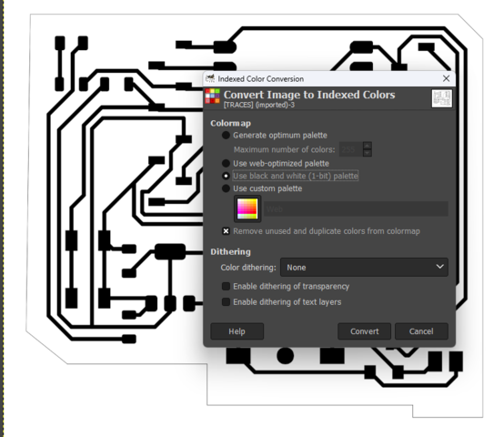Click the indexed colors grid icon

coord(213,97)
